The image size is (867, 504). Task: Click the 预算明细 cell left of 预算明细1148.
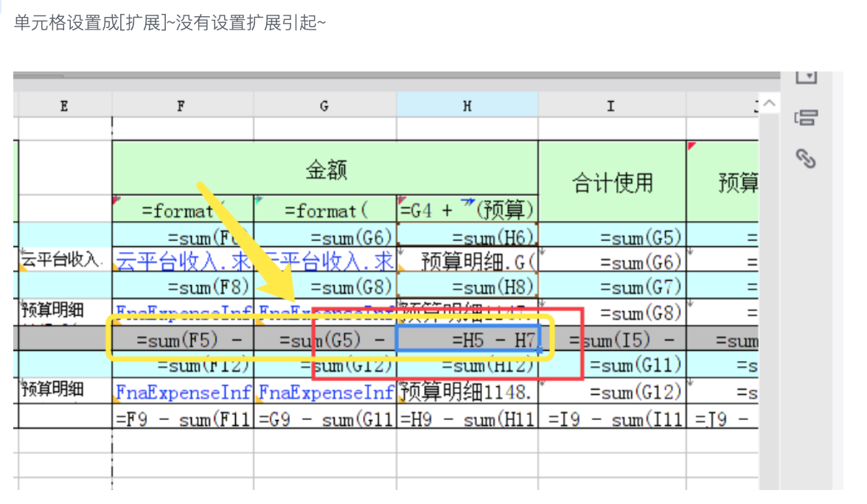click(x=65, y=391)
